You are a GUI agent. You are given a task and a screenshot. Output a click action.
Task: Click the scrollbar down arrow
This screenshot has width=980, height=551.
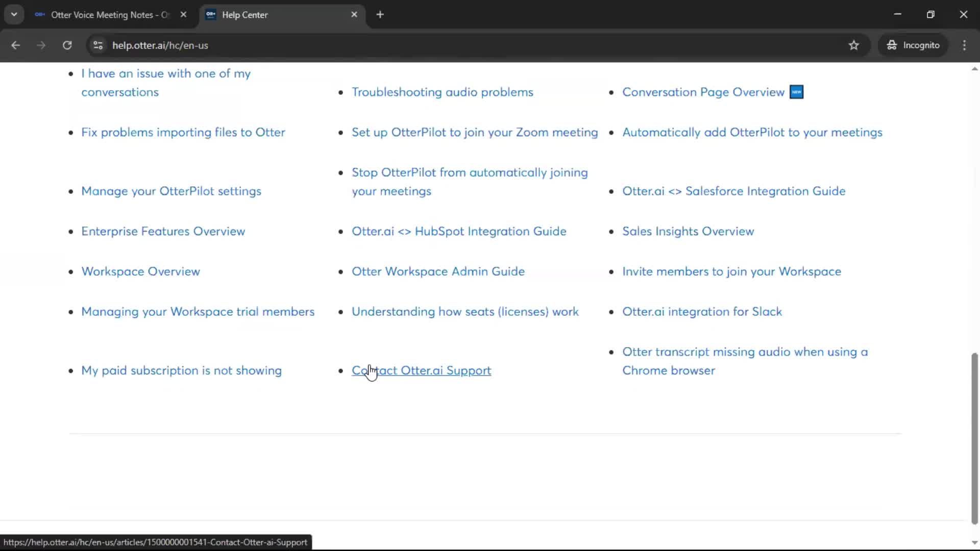974,543
